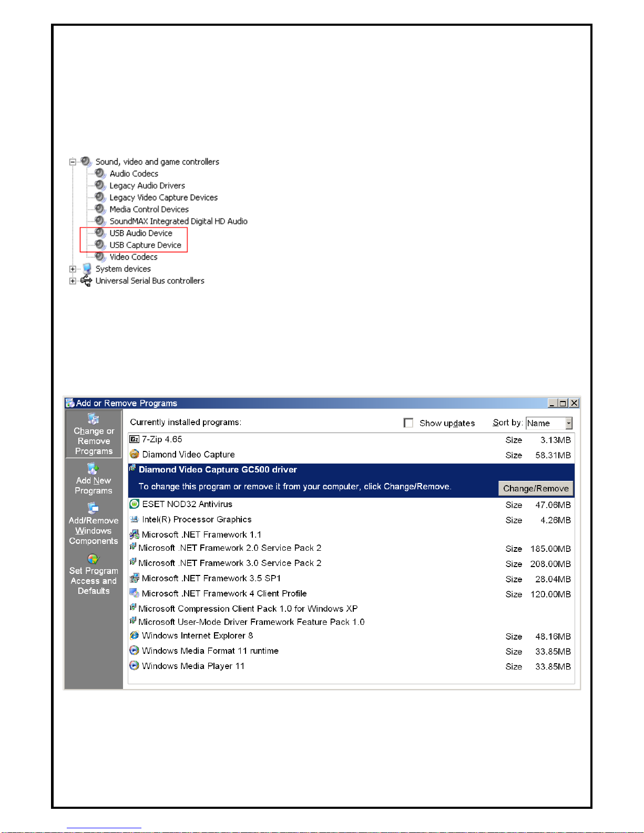Image resolution: width=644 pixels, height=833 pixels.
Task: Click the Sound, video and game controllers icon
Action: click(x=86, y=161)
